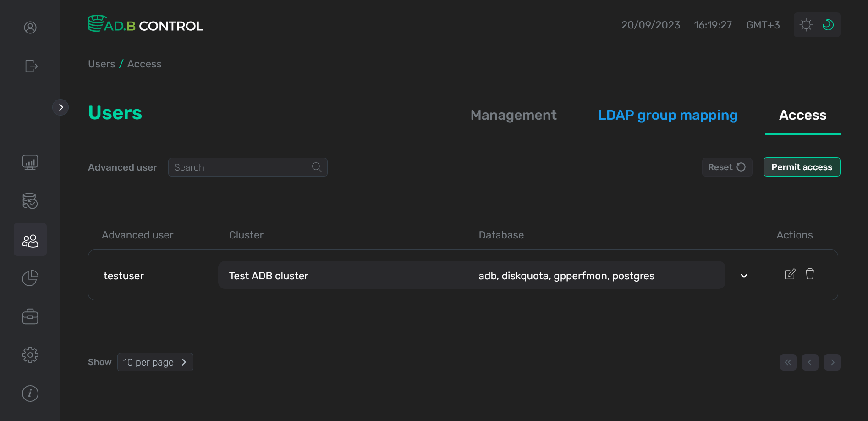Image resolution: width=868 pixels, height=421 pixels.
Task: Edit the testuser access entry
Action: (x=790, y=274)
